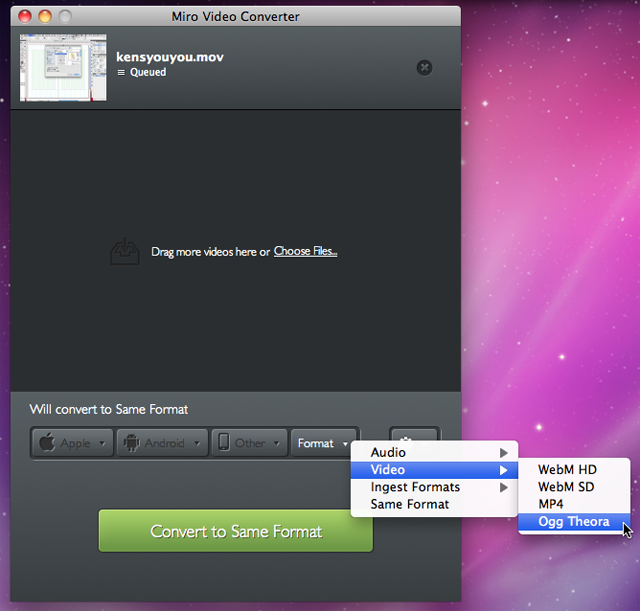640x611 pixels.
Task: Select Same Format menu entry
Action: click(x=409, y=504)
